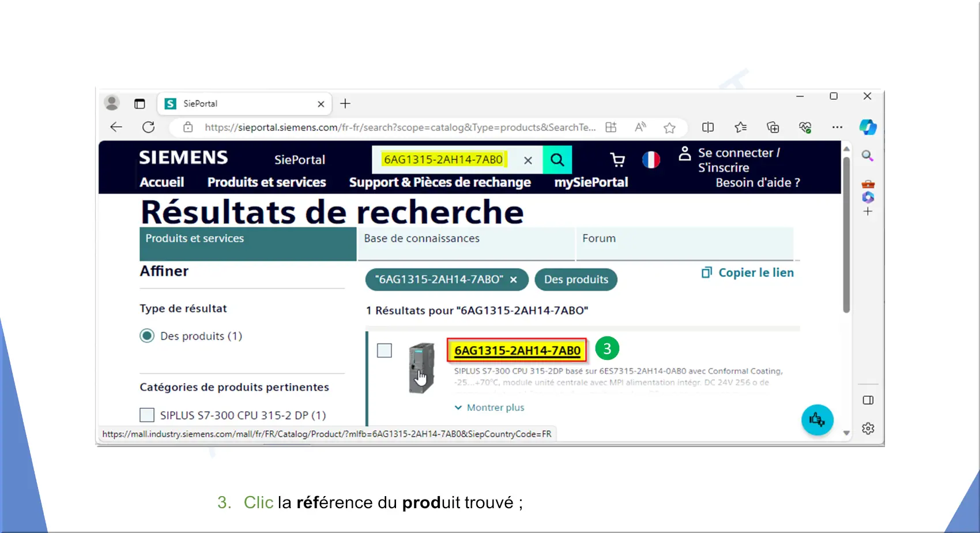This screenshot has height=533, width=980.
Task: Click the SiePortal search magnifier button
Action: click(x=557, y=160)
